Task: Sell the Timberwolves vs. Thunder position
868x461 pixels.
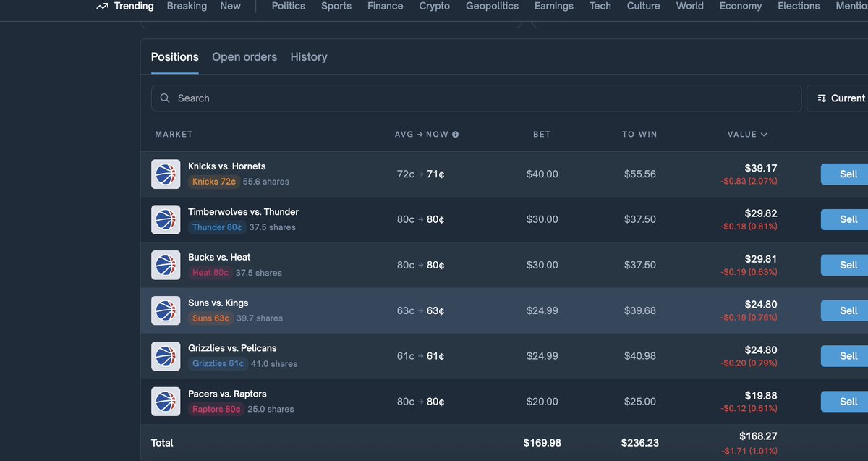Action: pyautogui.click(x=845, y=220)
